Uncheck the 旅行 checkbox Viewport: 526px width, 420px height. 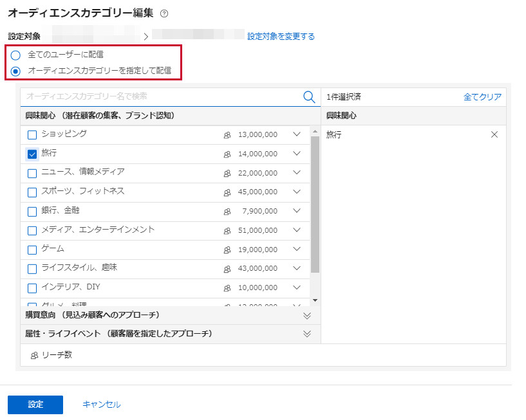[x=32, y=154]
